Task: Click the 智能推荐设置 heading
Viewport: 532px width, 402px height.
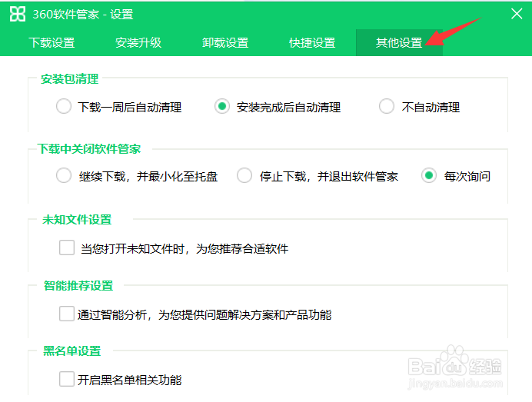Action: click(x=78, y=286)
